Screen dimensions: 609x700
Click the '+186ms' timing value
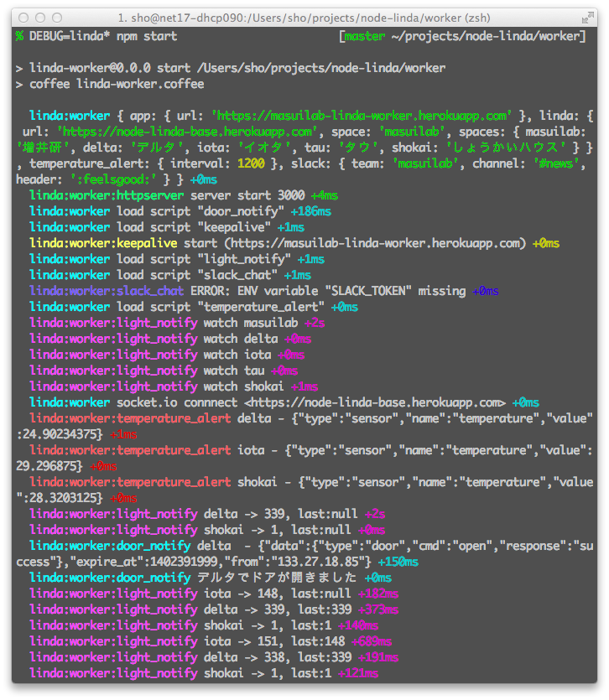tap(311, 211)
